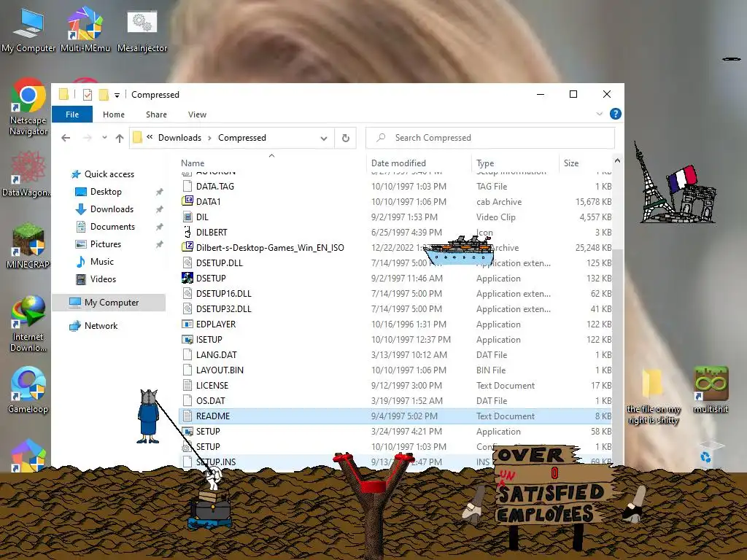Viewport: 747px width, 560px height.
Task: Select Dilbert-s-Desktop-Games_Win_EN_ISO archive icon
Action: [187, 247]
